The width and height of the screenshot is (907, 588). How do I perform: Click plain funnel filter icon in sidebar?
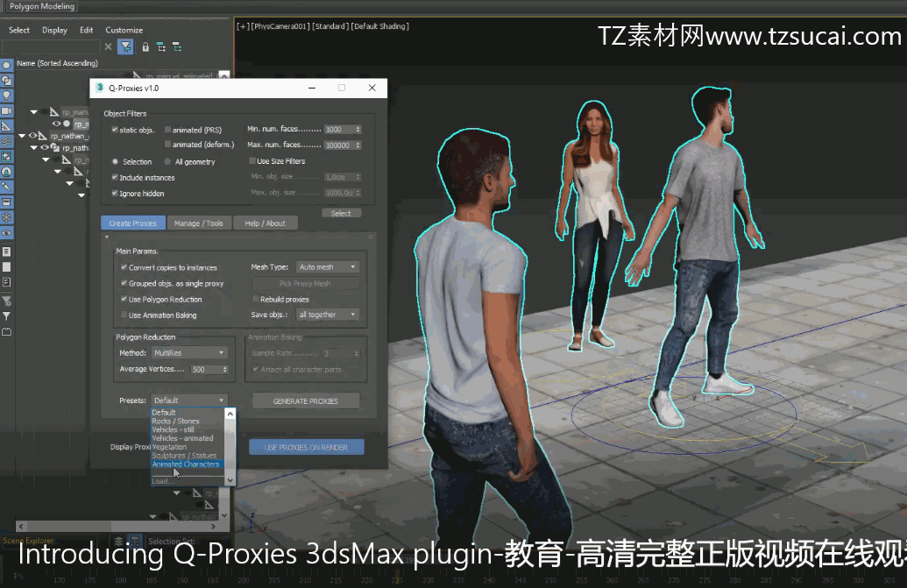point(6,316)
